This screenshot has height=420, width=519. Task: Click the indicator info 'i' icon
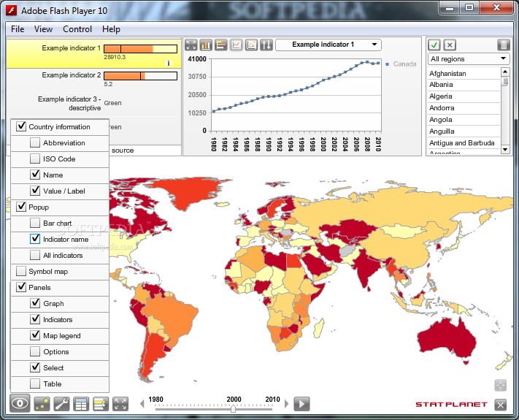[x=169, y=64]
